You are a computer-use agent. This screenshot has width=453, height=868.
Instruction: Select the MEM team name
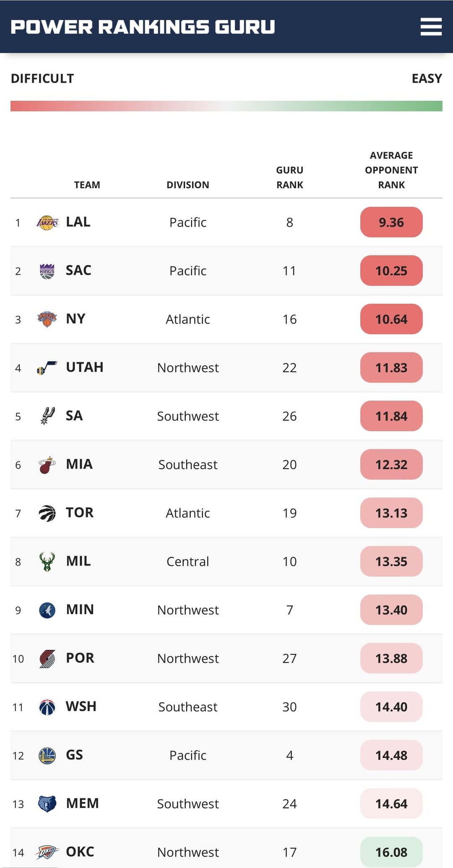(x=82, y=803)
